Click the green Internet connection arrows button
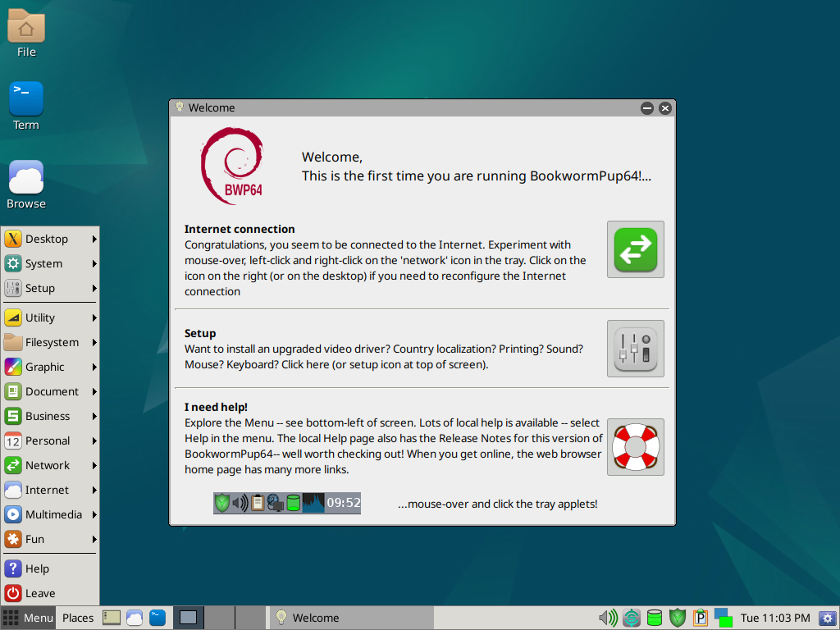Viewport: 840px width, 630px height. coord(636,249)
